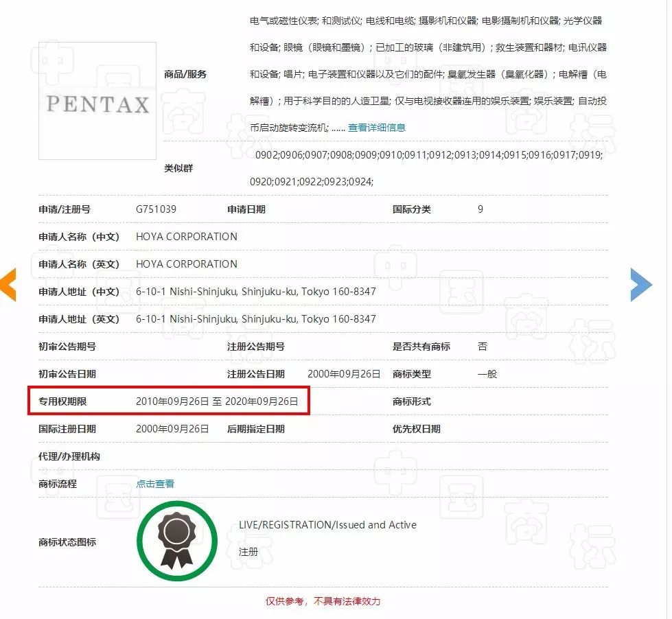Screen dimensions: 672x619
Task: Open the 查看详细信息 details link
Action: point(377,127)
